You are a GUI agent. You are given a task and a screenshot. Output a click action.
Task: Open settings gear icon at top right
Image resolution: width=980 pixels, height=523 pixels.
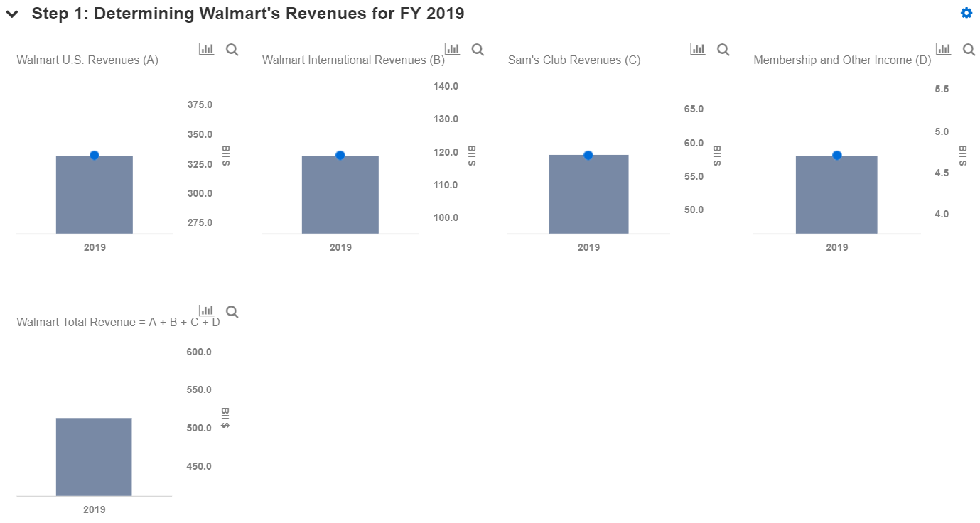point(966,13)
